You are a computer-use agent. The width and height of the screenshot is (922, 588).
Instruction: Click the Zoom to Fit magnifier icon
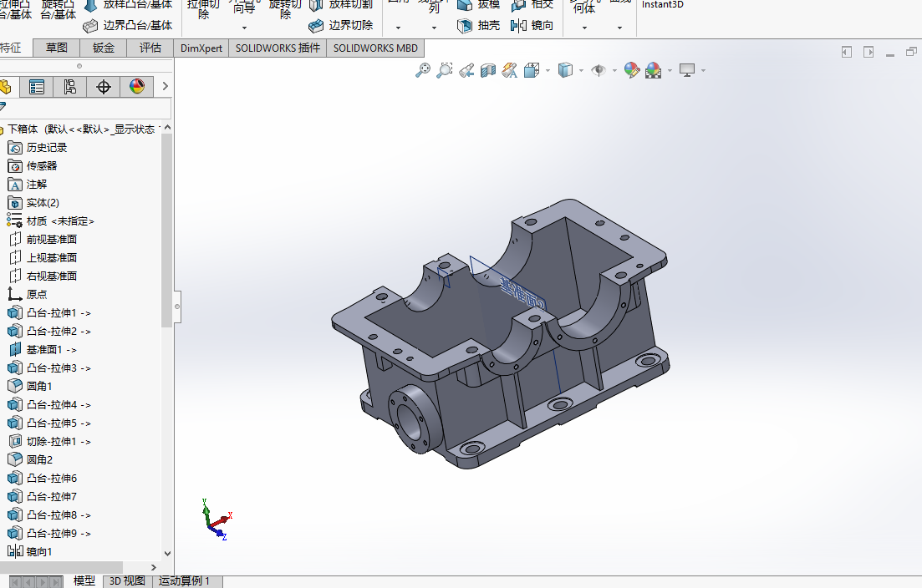pyautogui.click(x=422, y=70)
